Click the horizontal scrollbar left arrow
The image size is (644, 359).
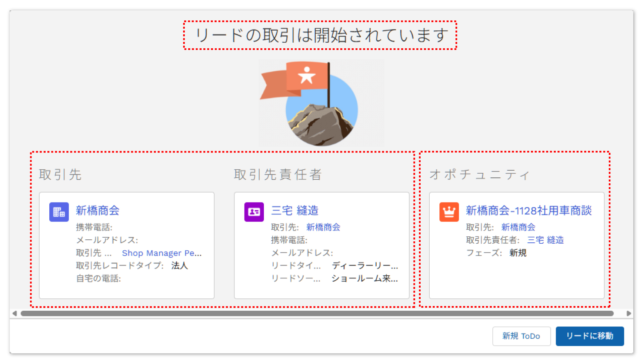pyautogui.click(x=14, y=313)
